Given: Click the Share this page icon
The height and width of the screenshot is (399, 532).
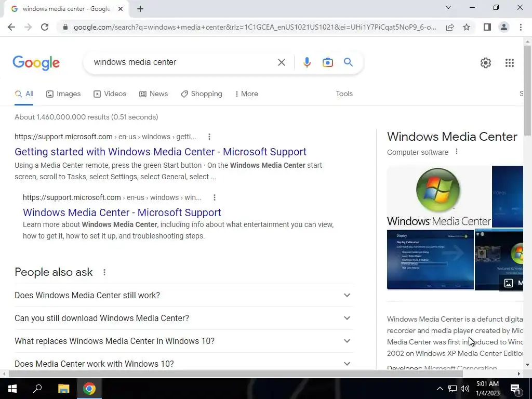Looking at the screenshot, I should pyautogui.click(x=450, y=27).
